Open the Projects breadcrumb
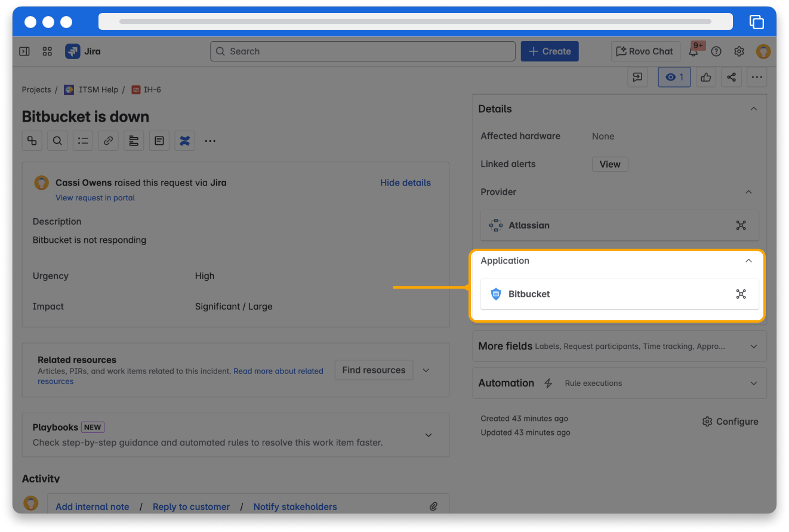The image size is (789, 532). pos(36,89)
